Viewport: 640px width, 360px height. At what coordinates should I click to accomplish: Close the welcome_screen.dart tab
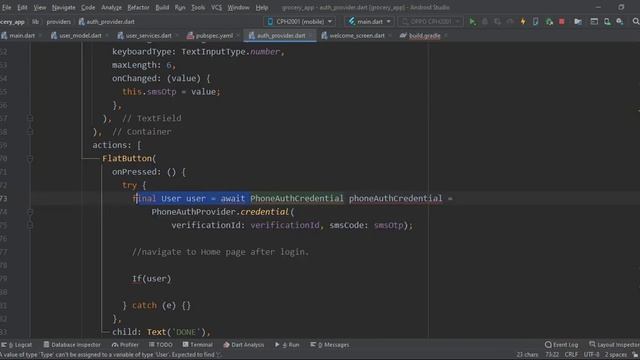[x=390, y=36]
